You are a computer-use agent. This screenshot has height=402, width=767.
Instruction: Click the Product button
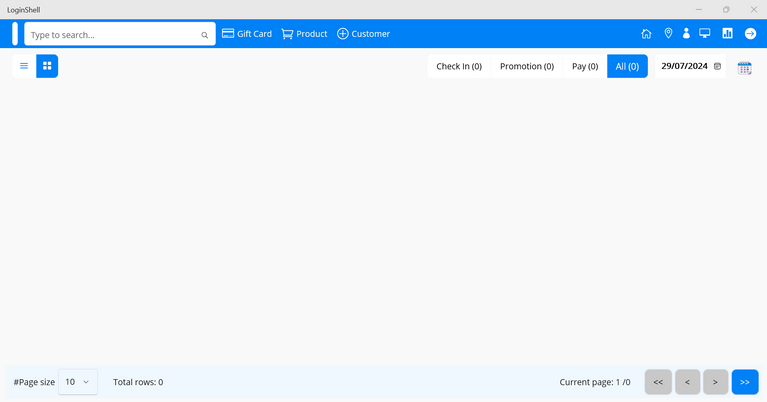(304, 34)
